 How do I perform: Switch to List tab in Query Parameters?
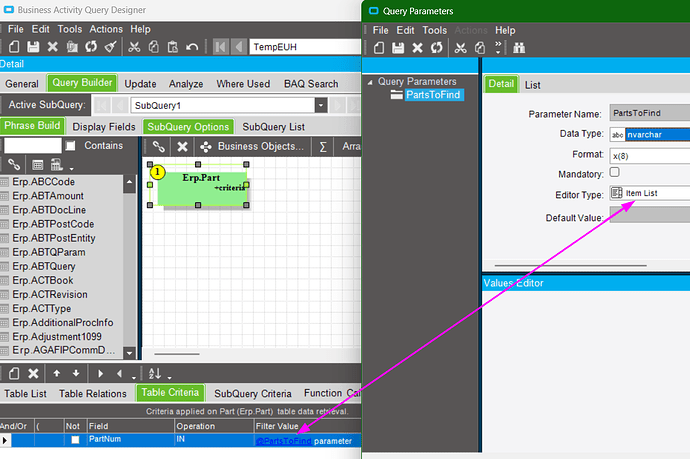[x=532, y=85]
